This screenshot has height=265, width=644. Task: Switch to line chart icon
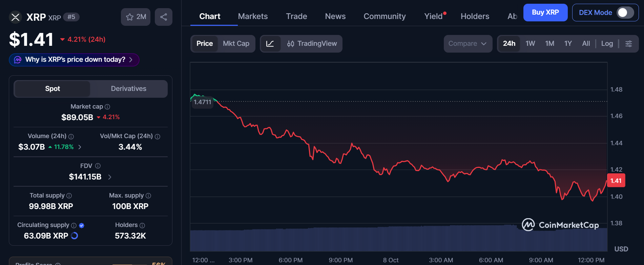coord(270,44)
